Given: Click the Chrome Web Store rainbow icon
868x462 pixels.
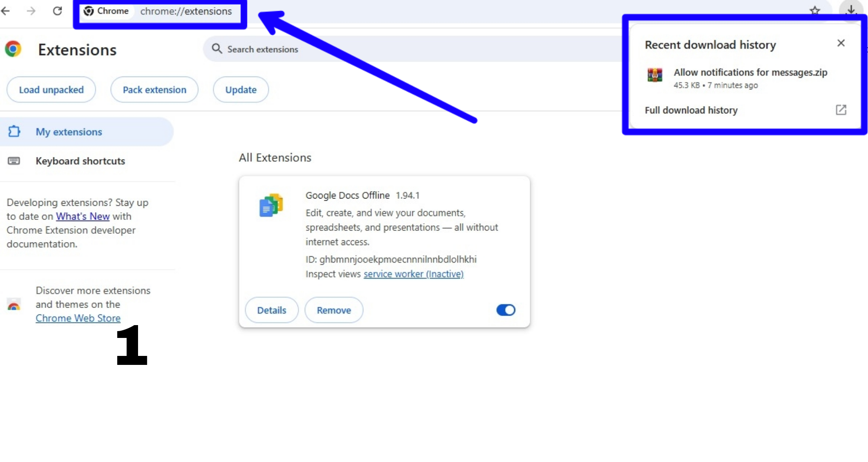Looking at the screenshot, I should pos(14,305).
